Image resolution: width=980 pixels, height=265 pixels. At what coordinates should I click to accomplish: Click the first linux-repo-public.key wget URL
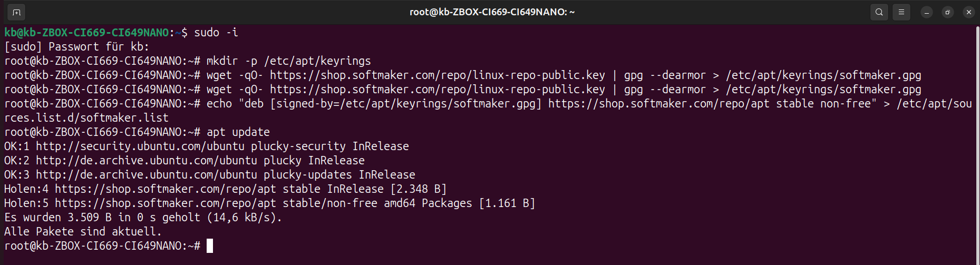point(438,75)
